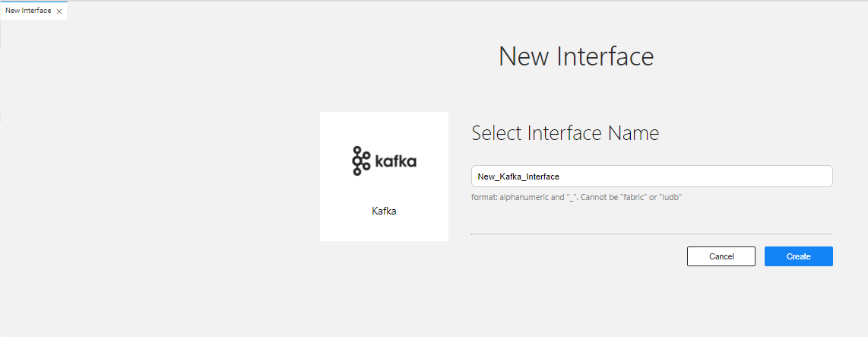The width and height of the screenshot is (868, 337).
Task: Click the "New Interface" page title
Action: pyautogui.click(x=576, y=56)
